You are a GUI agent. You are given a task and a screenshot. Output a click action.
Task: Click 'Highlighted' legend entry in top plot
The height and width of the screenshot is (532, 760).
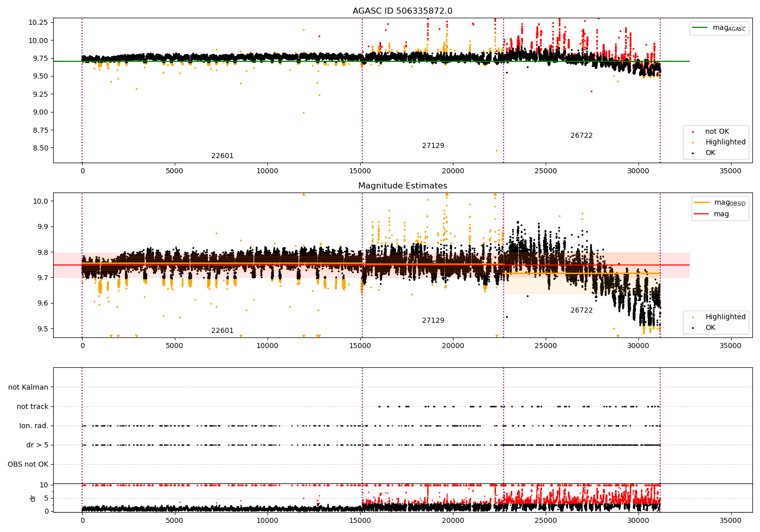pos(725,142)
